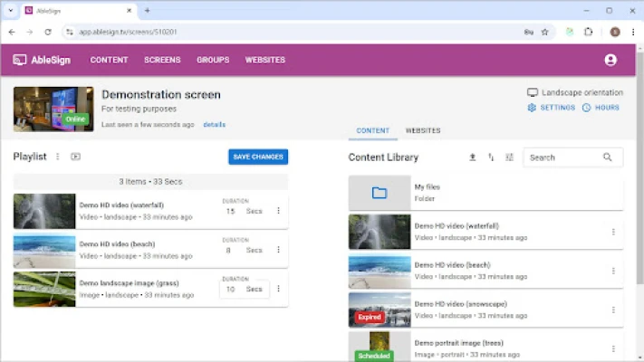Open options for library snowscape video
The image size is (644, 362).
612,309
